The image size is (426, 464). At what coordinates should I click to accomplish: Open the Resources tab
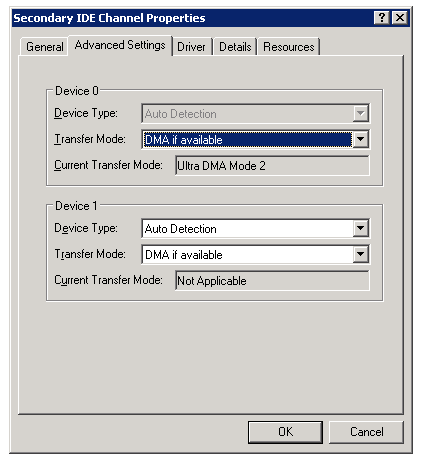coord(289,47)
